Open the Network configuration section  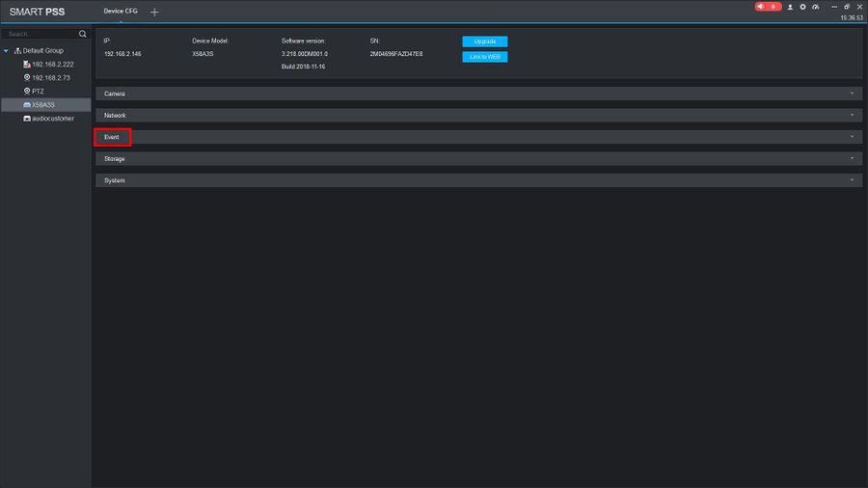(478, 115)
